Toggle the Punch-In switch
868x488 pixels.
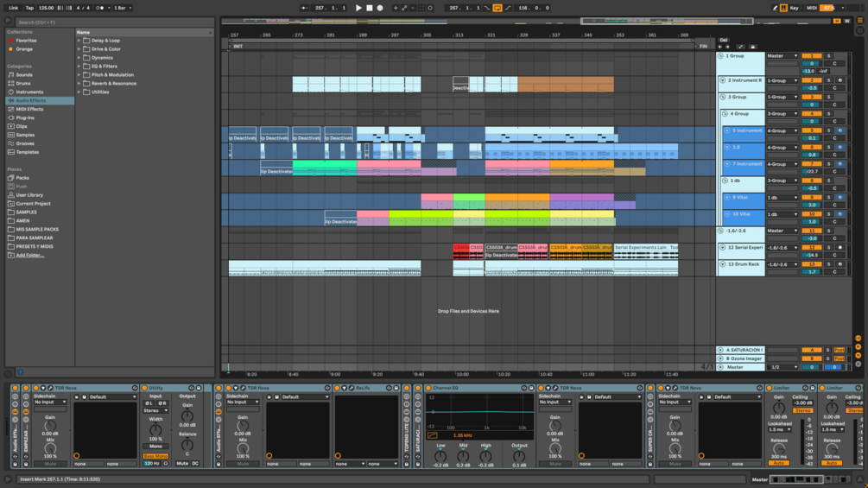[x=487, y=8]
